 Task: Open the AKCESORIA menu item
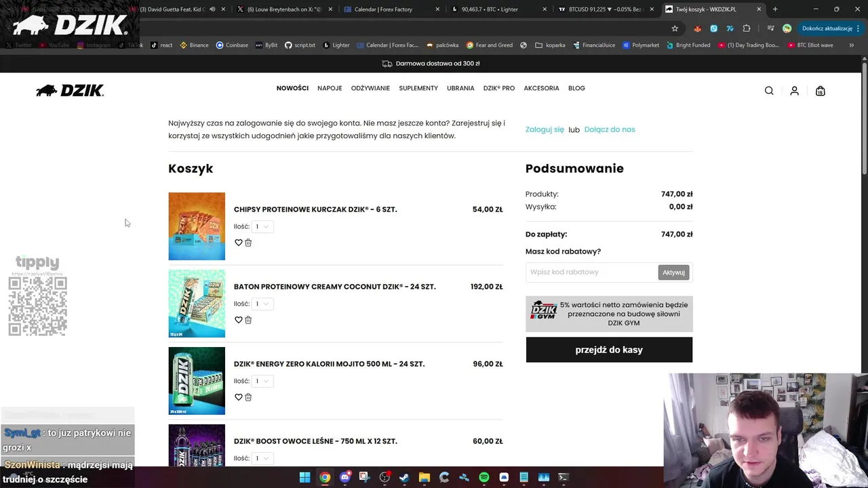click(x=541, y=88)
